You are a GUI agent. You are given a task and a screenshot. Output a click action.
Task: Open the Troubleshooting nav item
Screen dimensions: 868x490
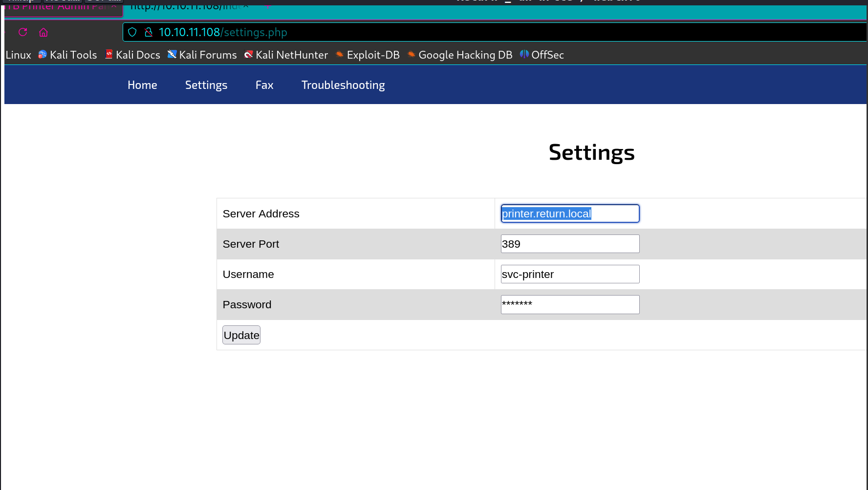click(343, 85)
